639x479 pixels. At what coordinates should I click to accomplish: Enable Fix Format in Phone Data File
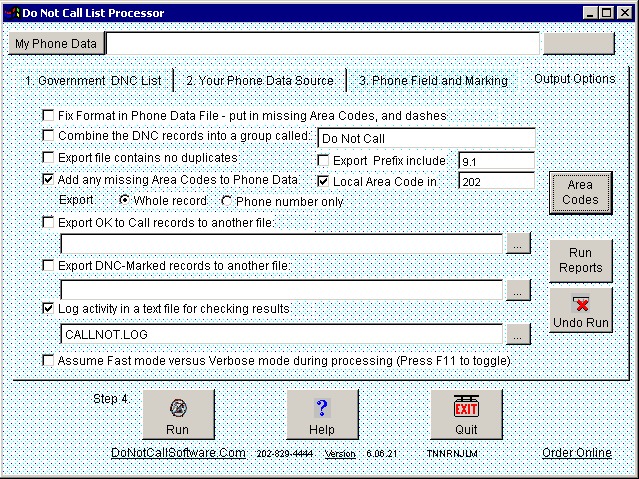49,116
